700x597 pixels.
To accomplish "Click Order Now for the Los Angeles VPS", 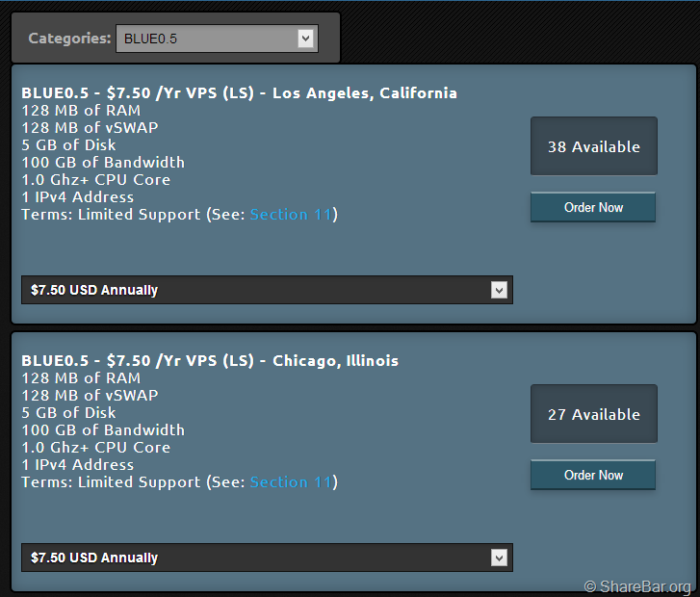I will (593, 207).
